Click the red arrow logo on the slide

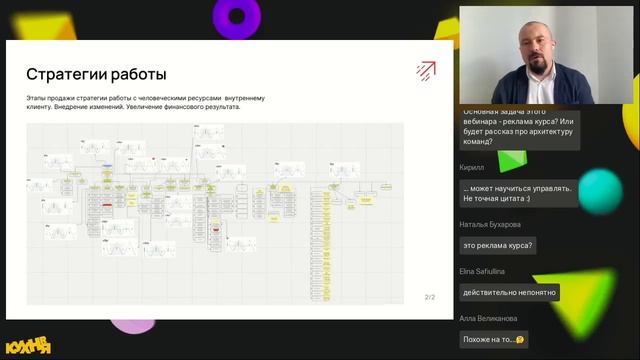[x=426, y=71]
